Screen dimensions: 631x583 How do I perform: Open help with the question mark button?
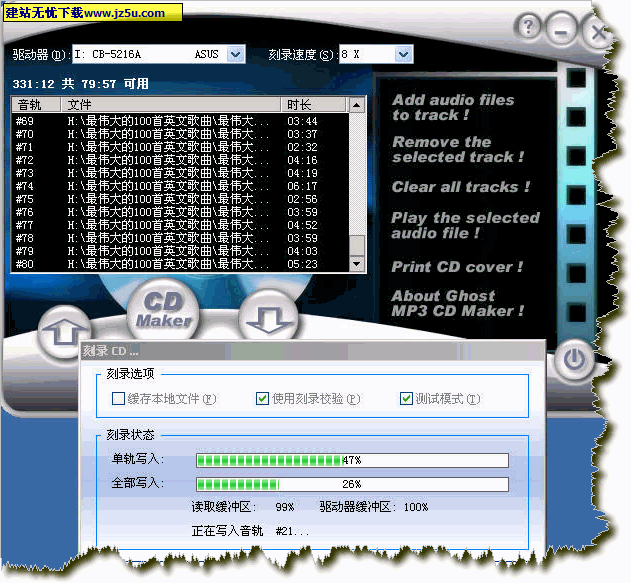coord(531,27)
